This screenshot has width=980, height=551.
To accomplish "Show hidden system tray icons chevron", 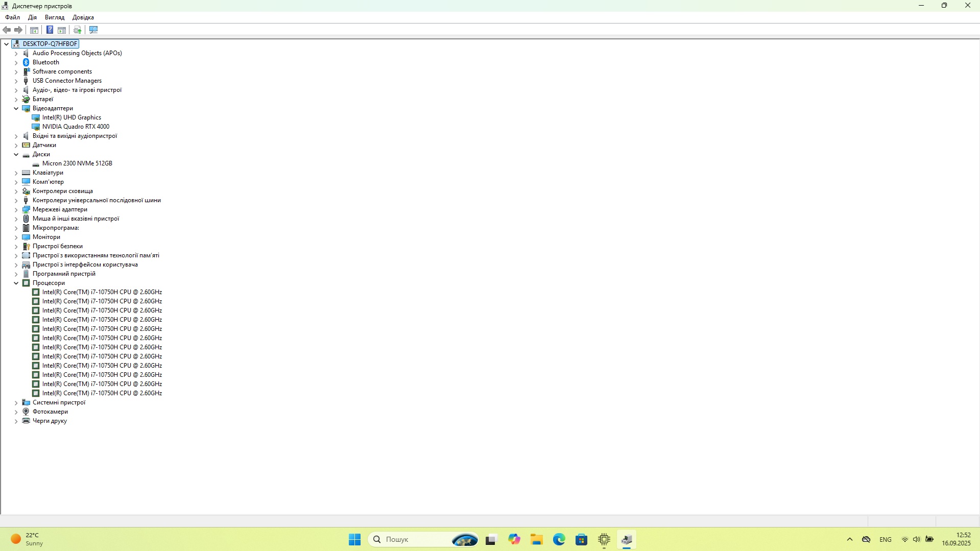I will [850, 539].
